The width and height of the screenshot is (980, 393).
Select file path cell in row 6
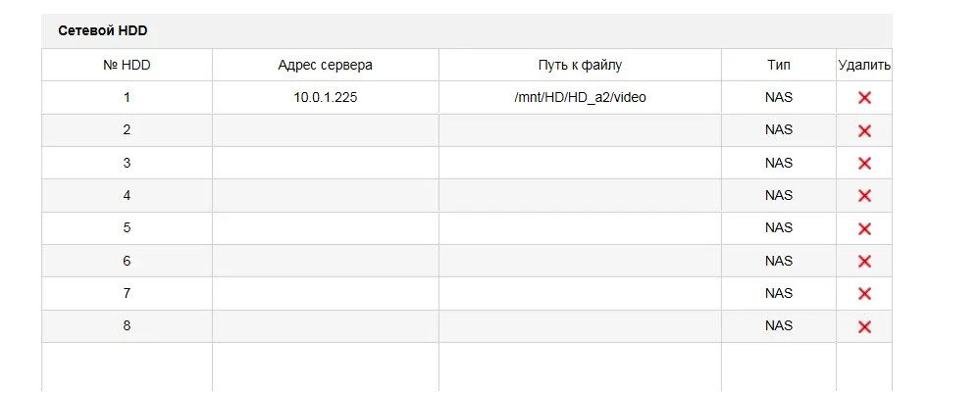(579, 262)
